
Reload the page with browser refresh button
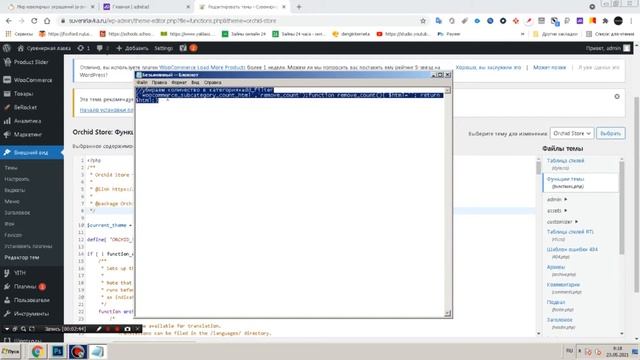pyautogui.click(x=34, y=21)
